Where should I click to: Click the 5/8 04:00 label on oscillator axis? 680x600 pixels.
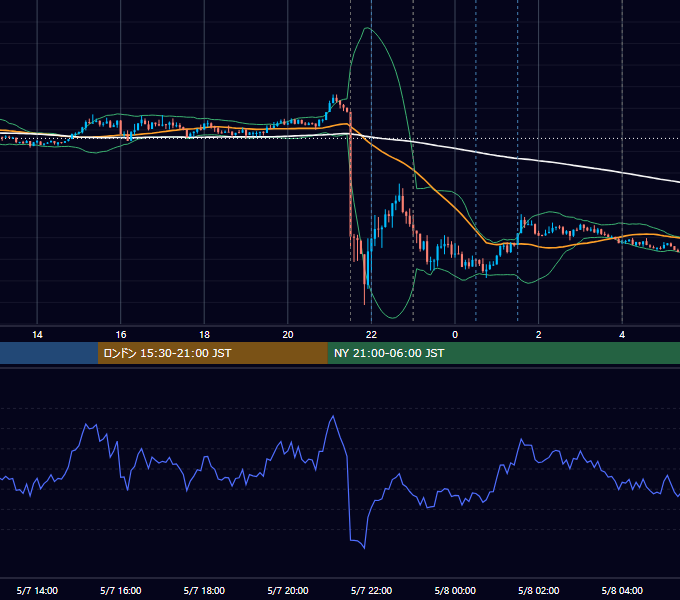coord(622,590)
